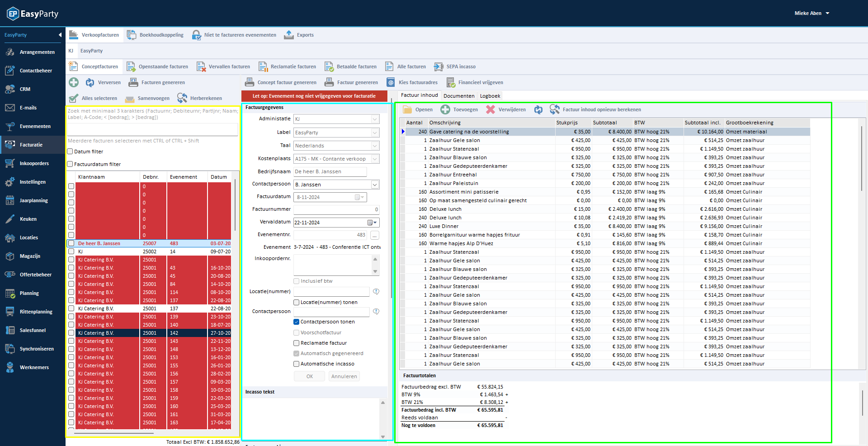The height and width of the screenshot is (446, 868).
Task: Click Concept factuur genereren button
Action: tap(281, 82)
